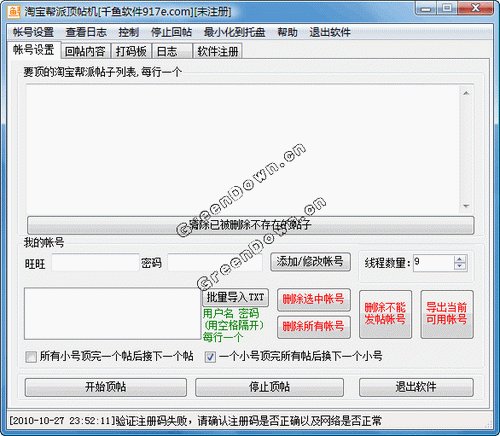Switch to the 打码板 tab
This screenshot has height=436, width=500.
pyautogui.click(x=131, y=51)
